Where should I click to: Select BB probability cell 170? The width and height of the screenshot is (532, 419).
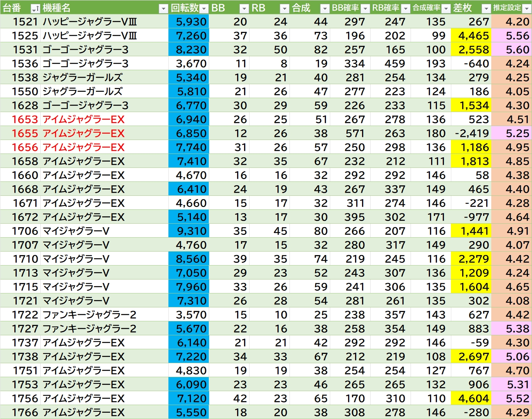(350, 398)
